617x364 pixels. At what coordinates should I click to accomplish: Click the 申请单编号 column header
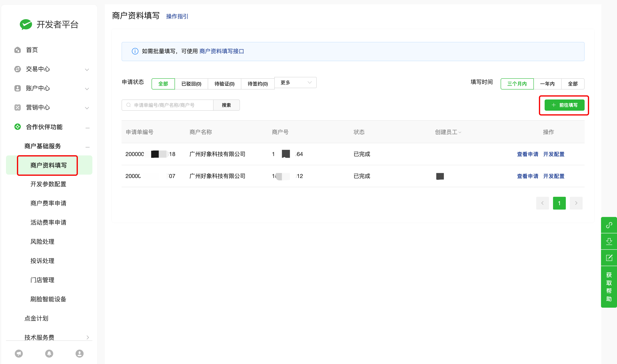(x=140, y=132)
